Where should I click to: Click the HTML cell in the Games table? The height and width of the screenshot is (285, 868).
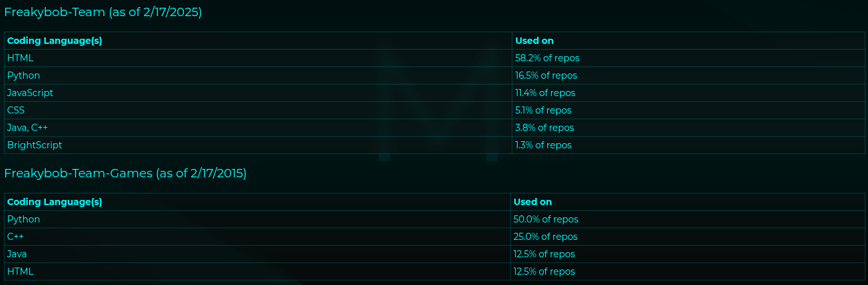coord(20,271)
